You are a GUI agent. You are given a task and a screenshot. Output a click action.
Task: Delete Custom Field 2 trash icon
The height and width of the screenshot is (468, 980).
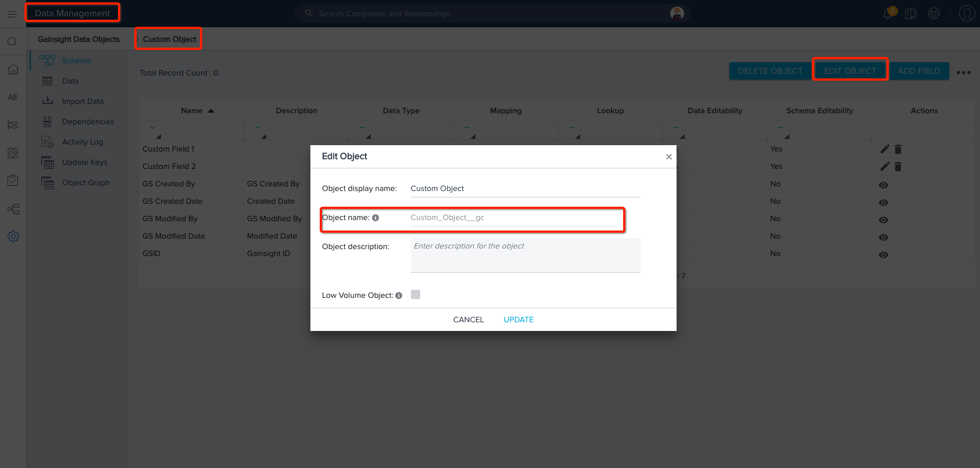(898, 167)
